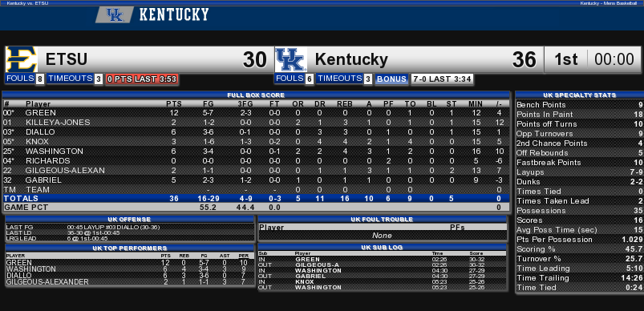The width and height of the screenshot is (644, 311).
Task: Click the red 0 PTS LAST 3:53 badge
Action: [x=142, y=79]
